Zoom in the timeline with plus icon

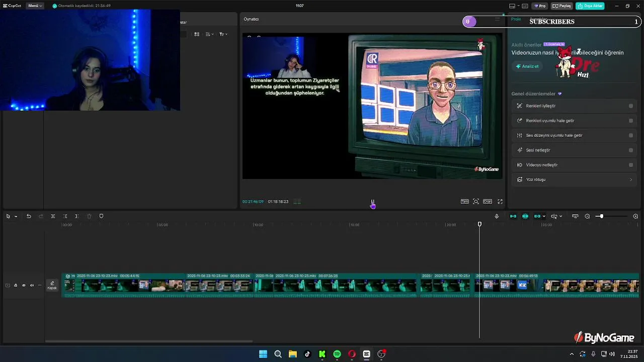click(x=635, y=216)
